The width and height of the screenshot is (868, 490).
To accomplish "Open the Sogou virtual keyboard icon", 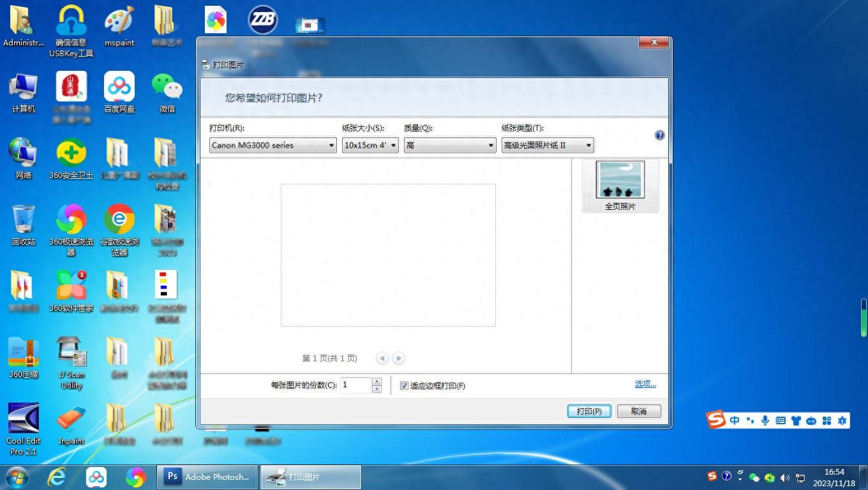I will point(780,420).
